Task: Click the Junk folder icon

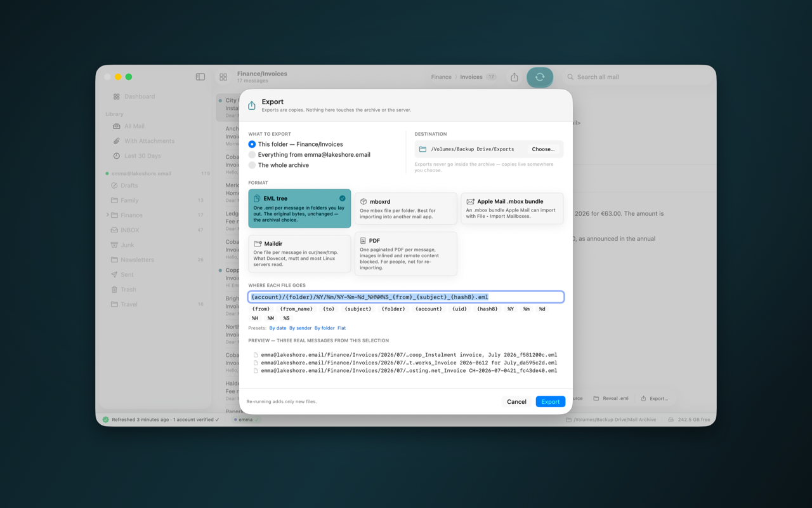Action: pyautogui.click(x=114, y=244)
